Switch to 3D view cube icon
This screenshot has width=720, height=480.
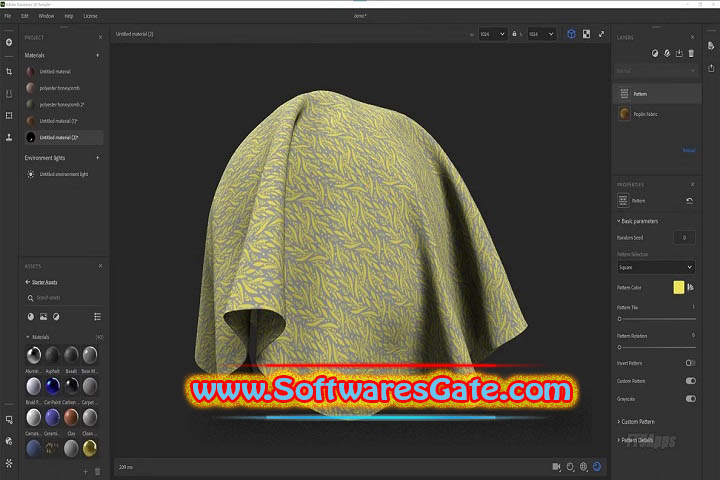pyautogui.click(x=571, y=34)
